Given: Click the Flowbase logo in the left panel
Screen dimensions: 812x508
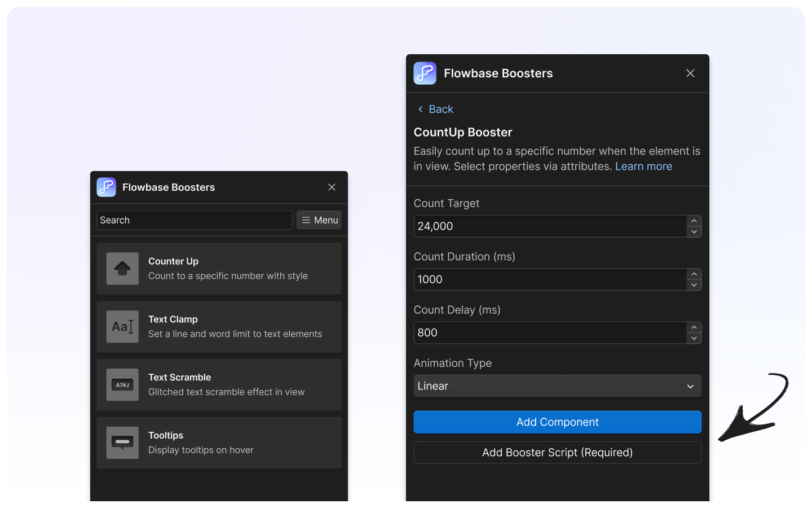Looking at the screenshot, I should click(106, 187).
